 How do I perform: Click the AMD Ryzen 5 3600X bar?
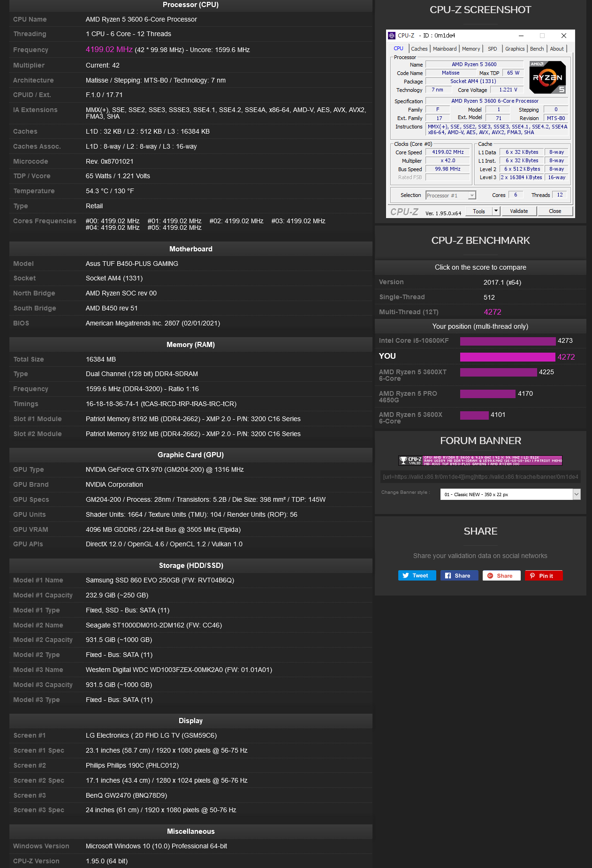(x=474, y=415)
